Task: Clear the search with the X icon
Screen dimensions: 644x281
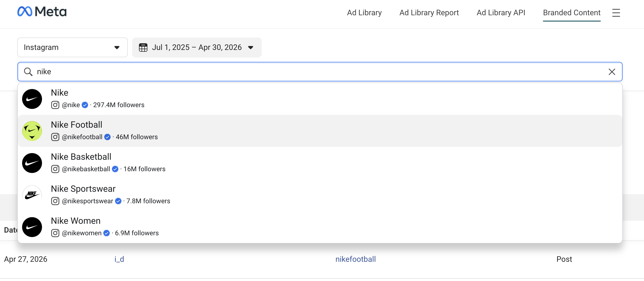Action: pyautogui.click(x=612, y=72)
